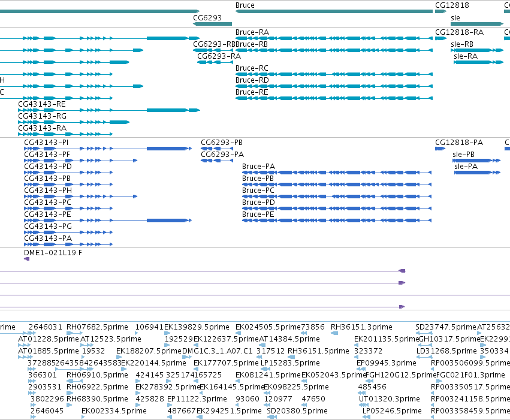510x420 pixels.
Task: Click the CG12818-PA protein label
Action: click(459, 143)
